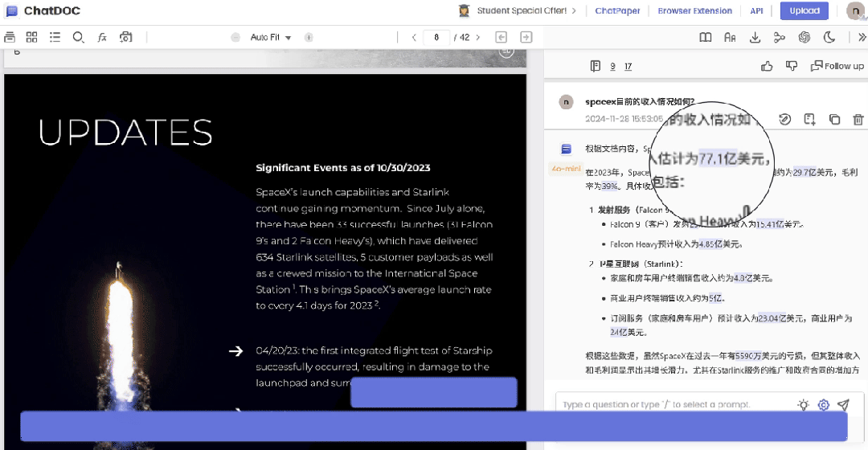This screenshot has height=450, width=868.
Task: Open the document outline list
Action: (55, 37)
